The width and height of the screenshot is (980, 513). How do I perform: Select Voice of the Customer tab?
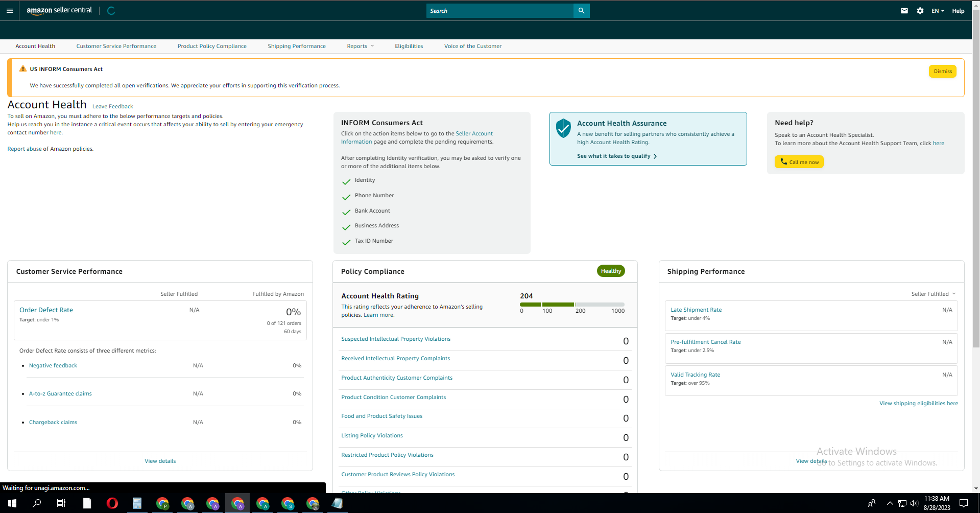(x=473, y=46)
